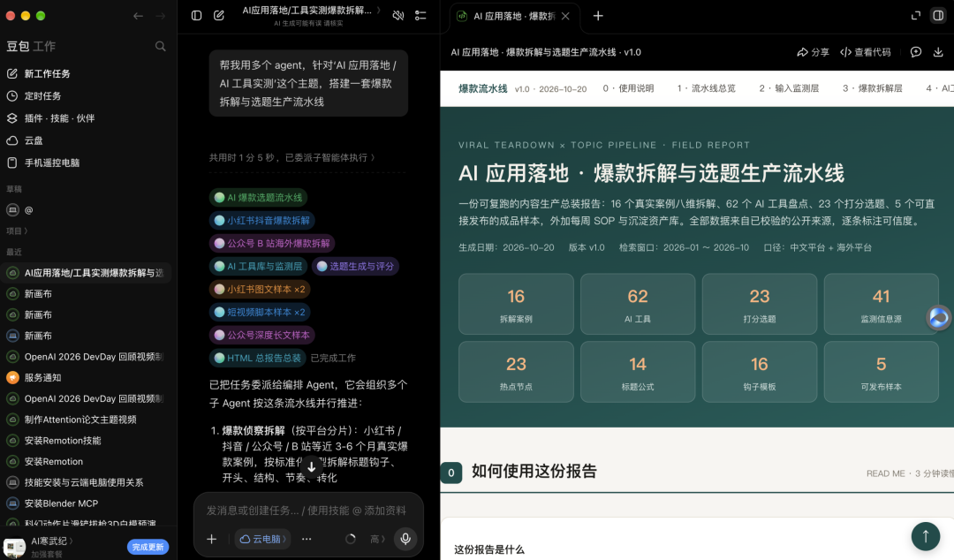Image resolution: width=954 pixels, height=560 pixels.
Task: Go to 1 · 流水线总览 section
Action: tap(707, 88)
